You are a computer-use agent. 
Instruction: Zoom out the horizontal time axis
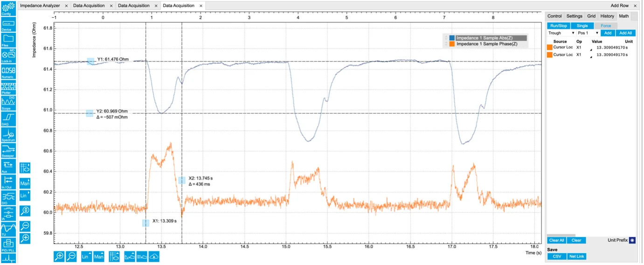point(71,256)
